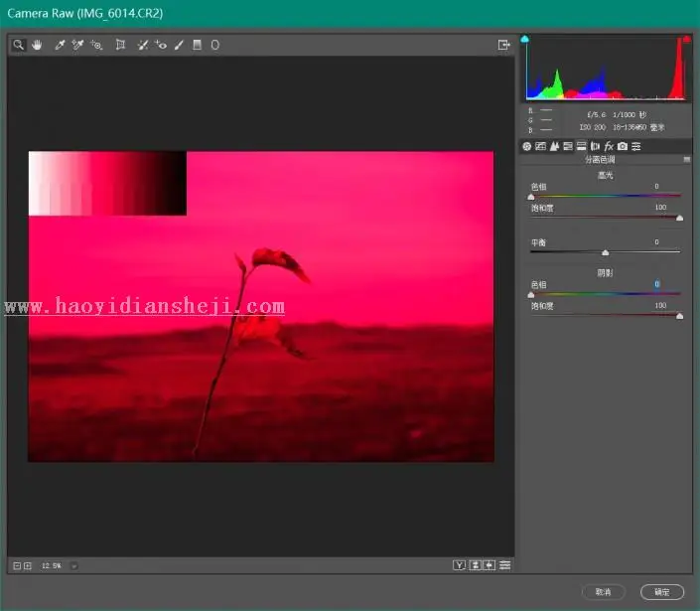
Task: Open the Split Toning panel tab
Action: 581,146
